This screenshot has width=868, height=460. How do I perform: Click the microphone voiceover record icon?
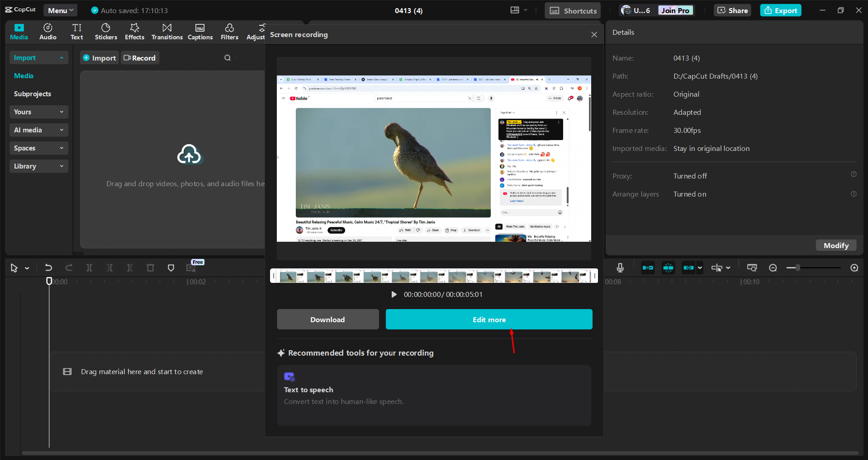[620, 268]
